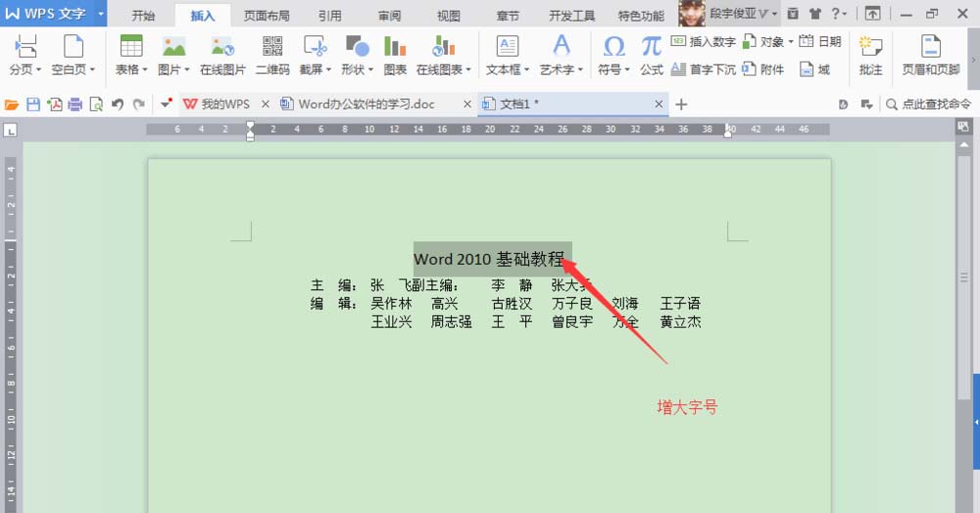Image resolution: width=980 pixels, height=513 pixels.
Task: Switch to the 章节 tab
Action: [508, 15]
